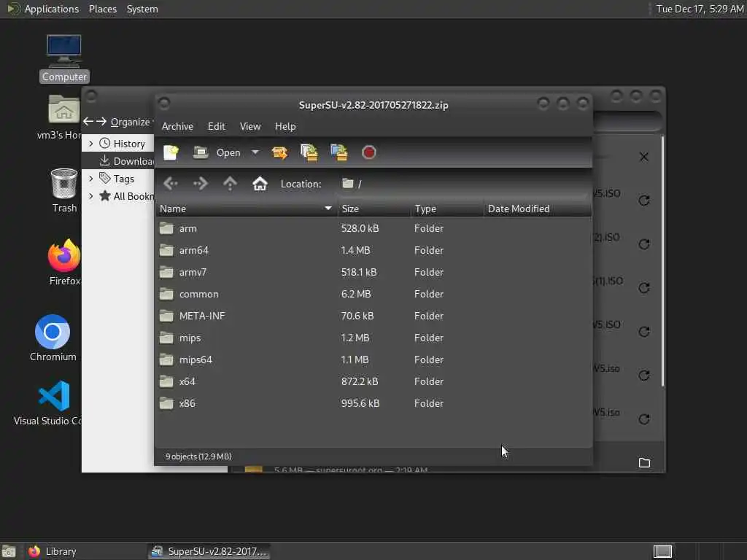
Task: Switch to SuperSU archive taskbar button
Action: pyautogui.click(x=209, y=551)
